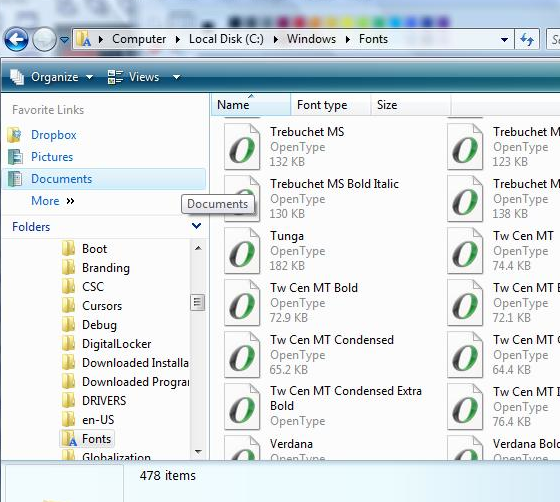Select the Tw Cen MT Bold font icon

(x=242, y=303)
